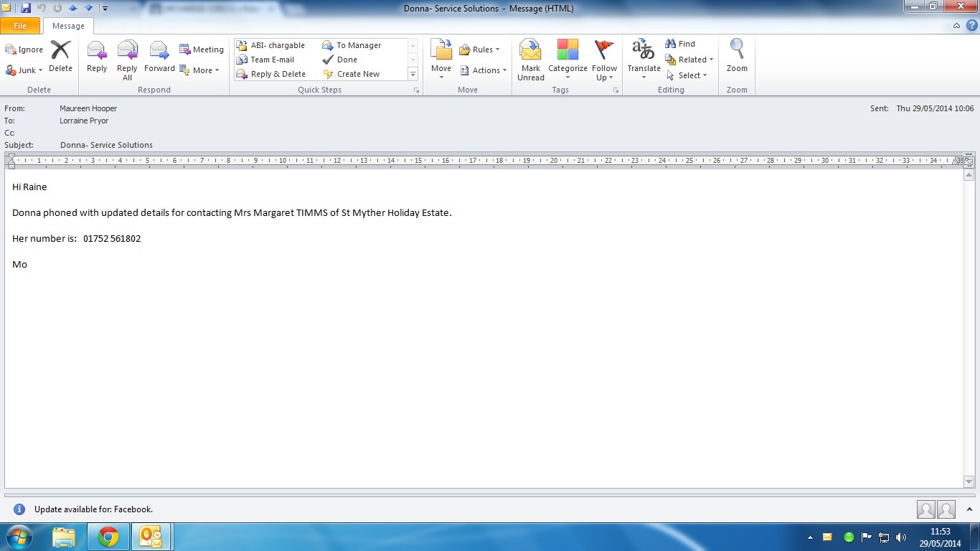Screen dimensions: 980x551
Task: Run the ABI- chargable quick step
Action: coord(270,45)
